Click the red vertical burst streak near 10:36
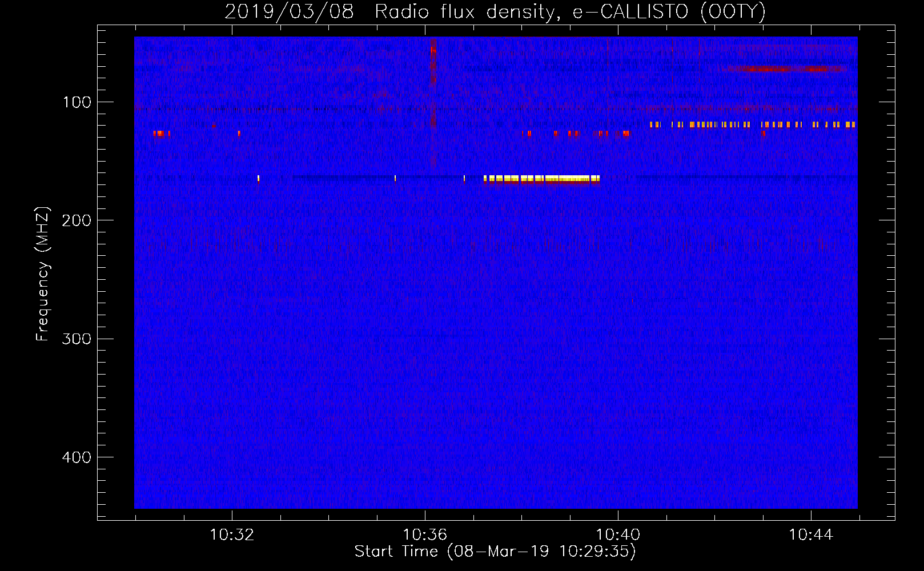The height and width of the screenshot is (571, 924). pyautogui.click(x=433, y=83)
